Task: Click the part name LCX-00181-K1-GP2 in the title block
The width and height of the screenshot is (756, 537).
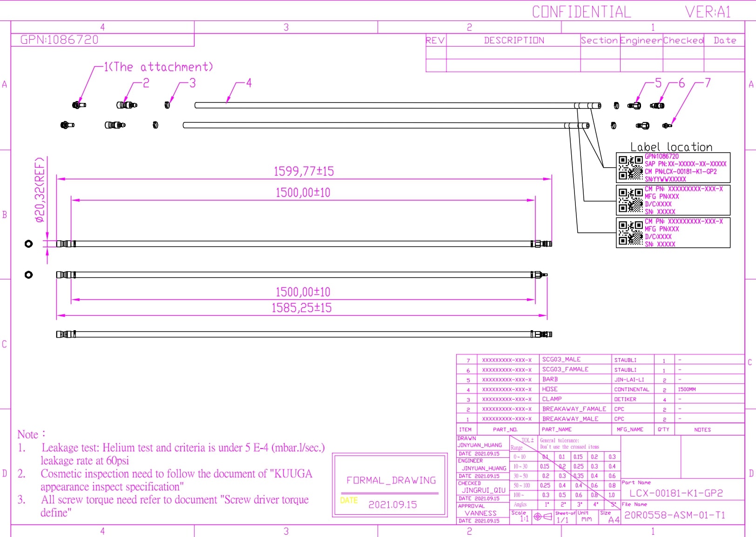Action: [x=676, y=493]
